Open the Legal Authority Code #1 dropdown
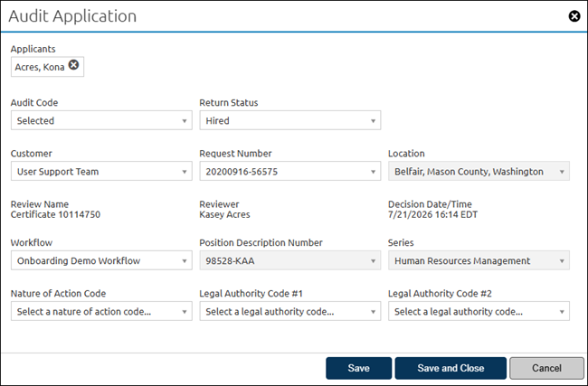 (290, 312)
